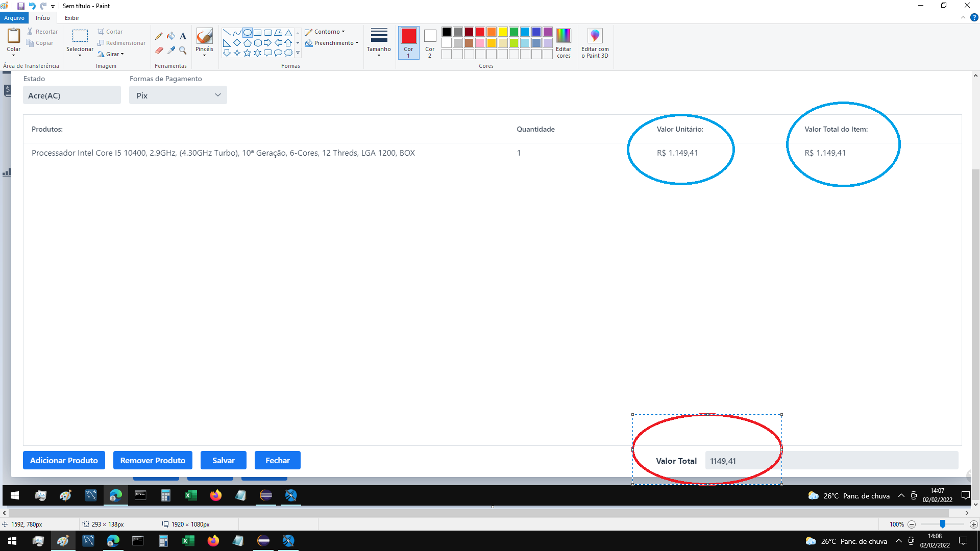Click the zoom in plus button

click(973, 524)
